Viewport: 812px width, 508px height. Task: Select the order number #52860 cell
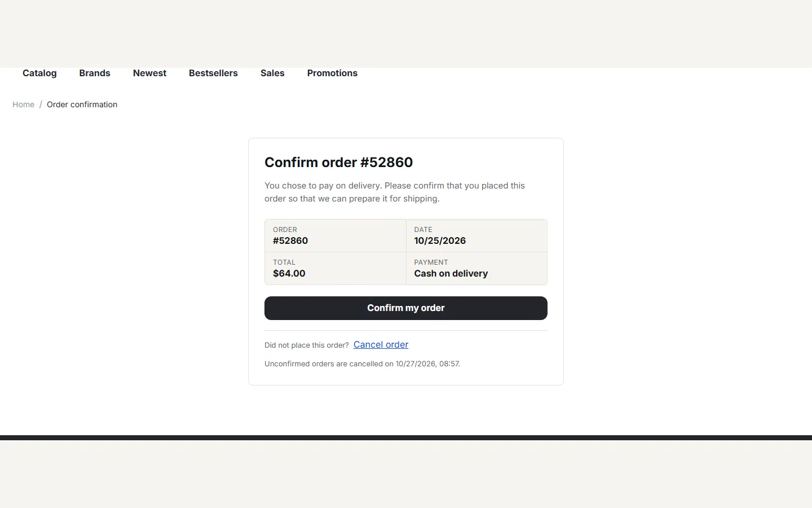coord(336,236)
